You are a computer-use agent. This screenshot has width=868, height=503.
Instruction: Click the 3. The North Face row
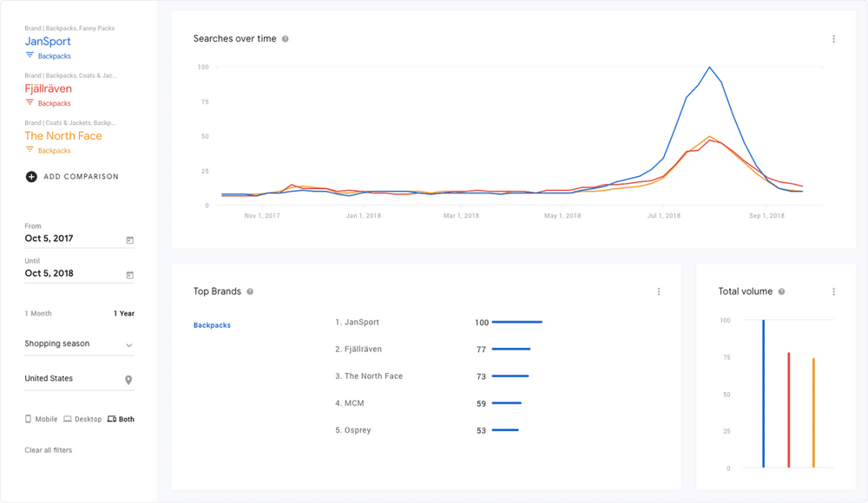[x=431, y=376]
